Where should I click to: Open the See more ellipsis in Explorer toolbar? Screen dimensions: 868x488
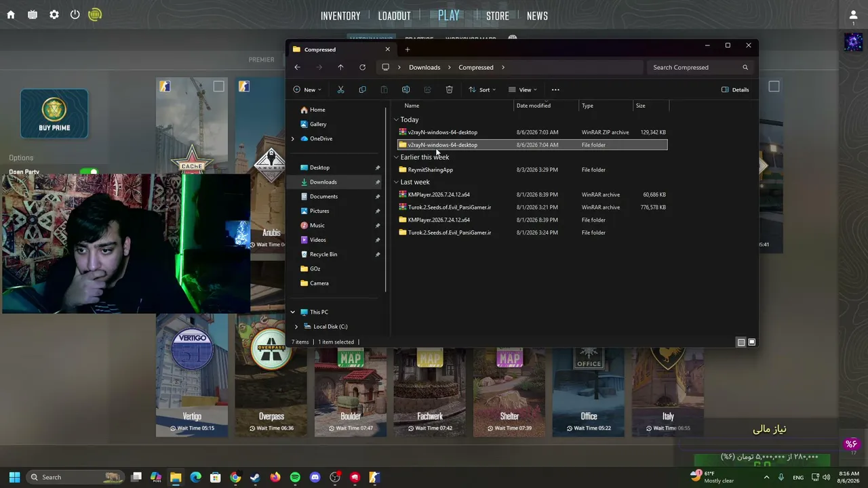555,89
